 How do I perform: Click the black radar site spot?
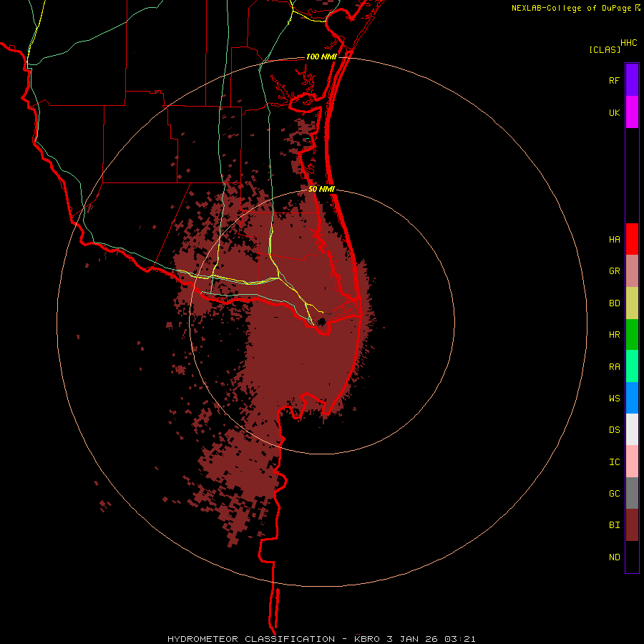coord(321,321)
